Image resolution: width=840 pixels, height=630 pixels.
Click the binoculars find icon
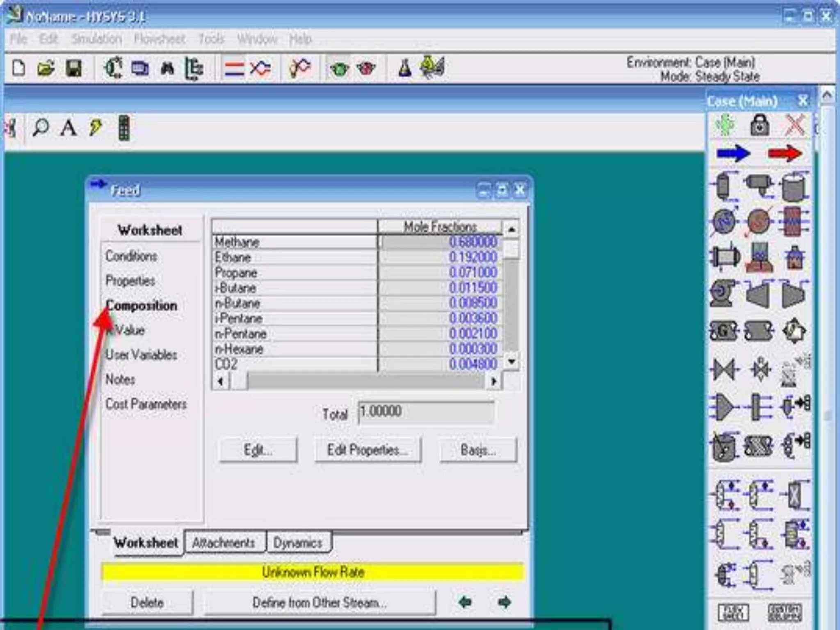(167, 68)
